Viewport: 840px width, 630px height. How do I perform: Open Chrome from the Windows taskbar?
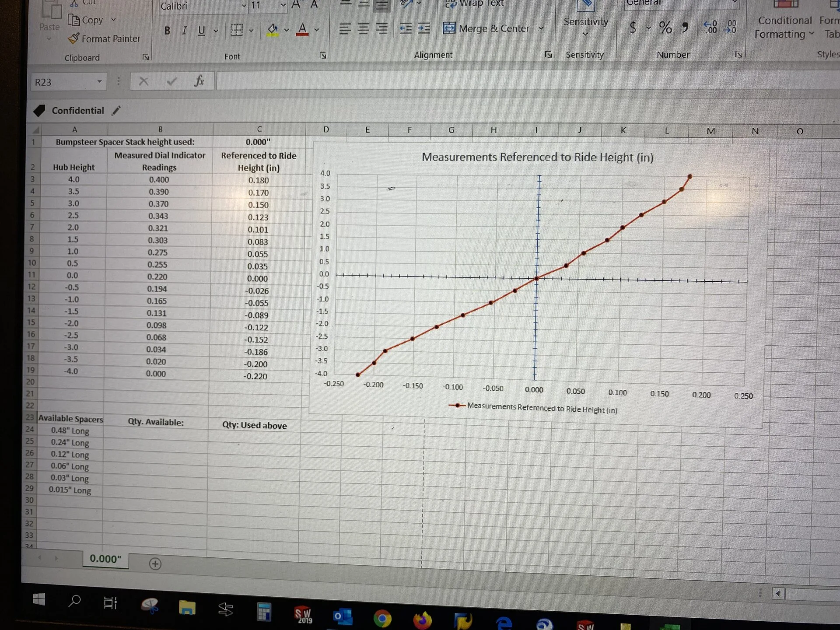pyautogui.click(x=382, y=619)
